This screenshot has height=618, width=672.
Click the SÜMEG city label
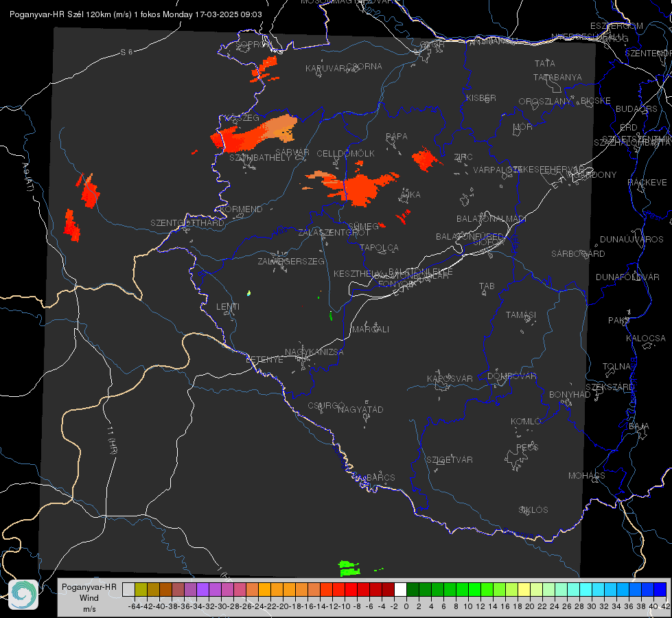tap(363, 226)
